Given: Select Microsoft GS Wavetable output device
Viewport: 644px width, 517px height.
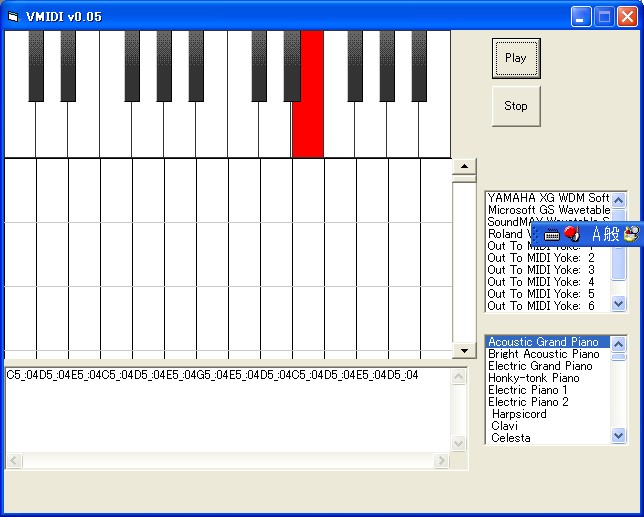Looking at the screenshot, I should [x=547, y=210].
